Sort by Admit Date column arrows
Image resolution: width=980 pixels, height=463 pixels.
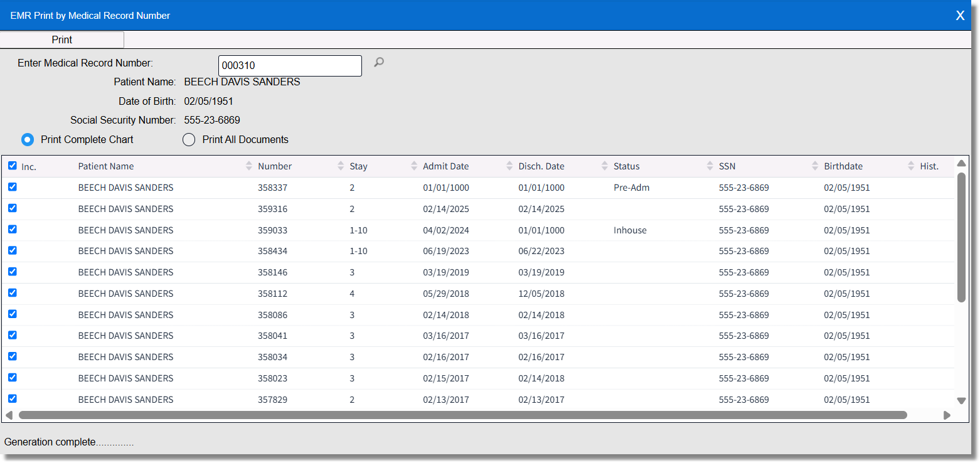pos(509,166)
